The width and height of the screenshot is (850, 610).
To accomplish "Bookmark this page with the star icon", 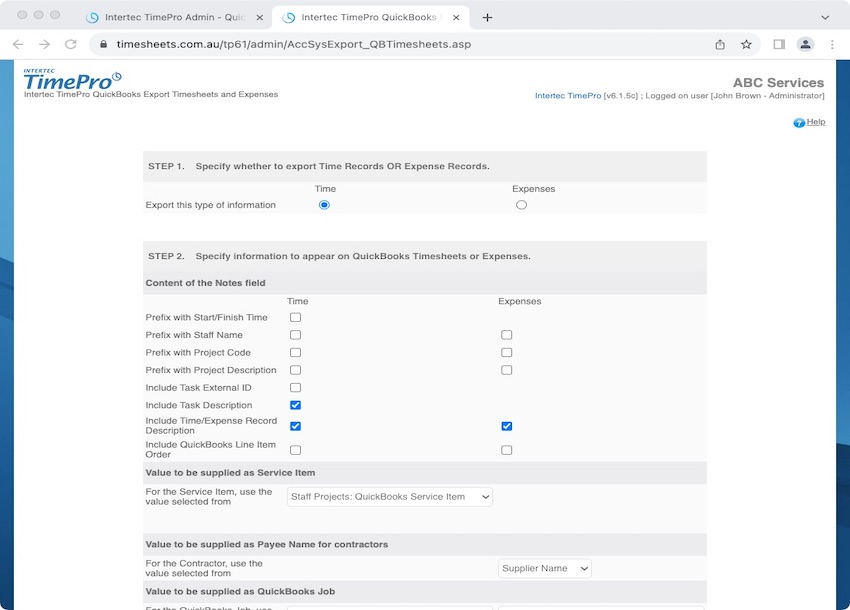I will (746, 44).
